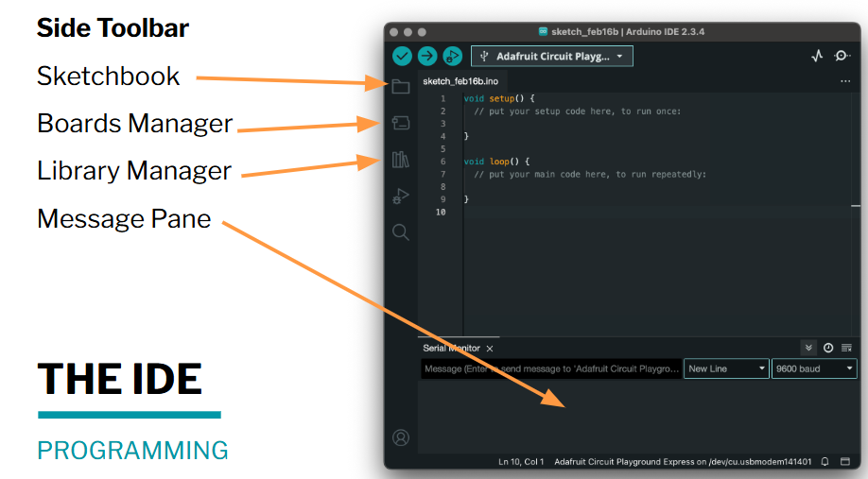Open the Sketchbook folder icon
The image size is (868, 479).
point(401,87)
